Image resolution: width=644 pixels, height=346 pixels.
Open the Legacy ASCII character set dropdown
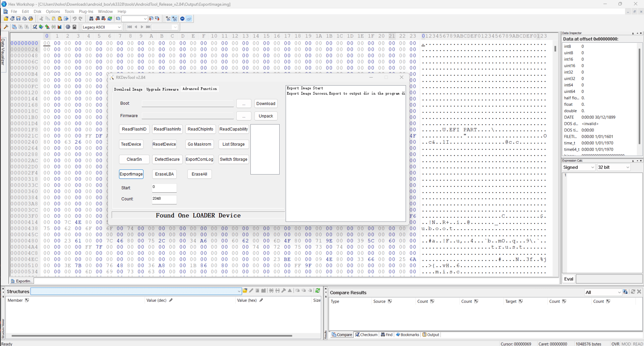(x=102, y=27)
